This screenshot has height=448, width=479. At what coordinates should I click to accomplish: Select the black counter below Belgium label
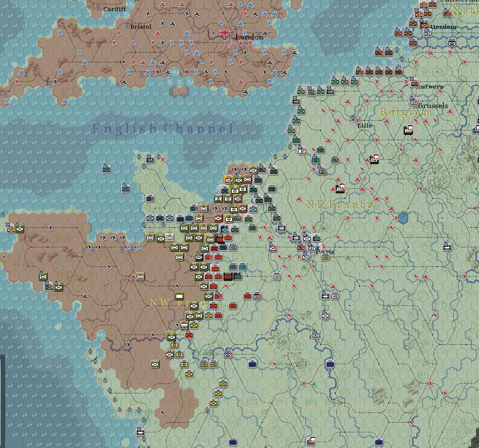(408, 130)
